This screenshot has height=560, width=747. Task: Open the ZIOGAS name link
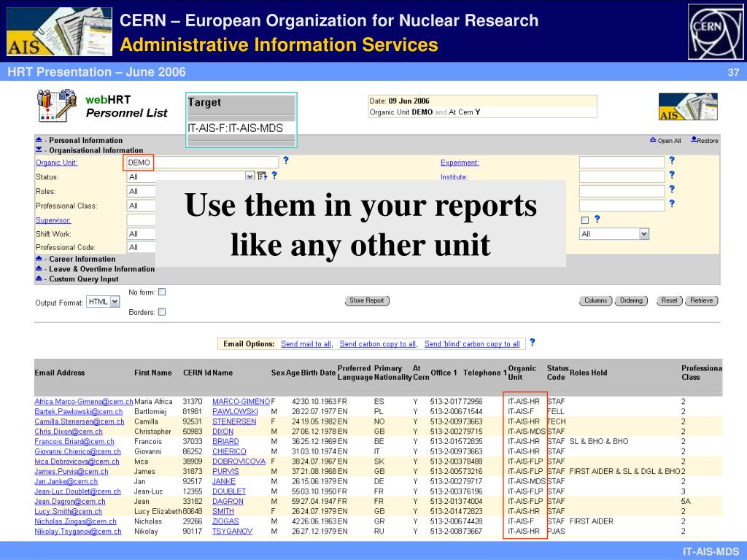coord(225,521)
